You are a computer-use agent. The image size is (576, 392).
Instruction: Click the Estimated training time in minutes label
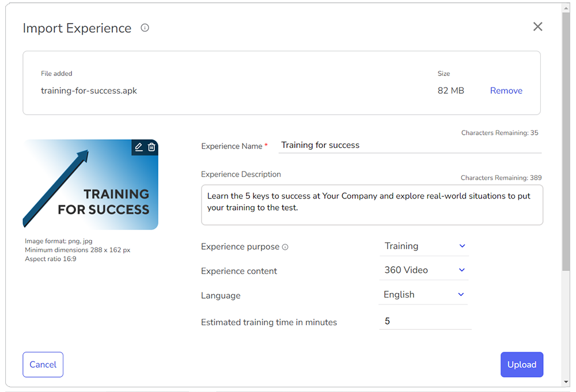click(269, 322)
